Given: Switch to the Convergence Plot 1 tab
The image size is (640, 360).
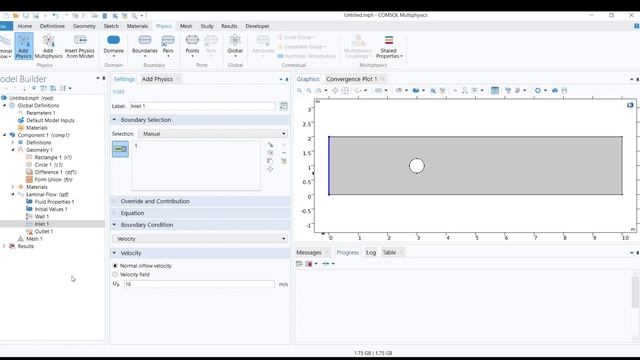Looking at the screenshot, I should click(351, 79).
